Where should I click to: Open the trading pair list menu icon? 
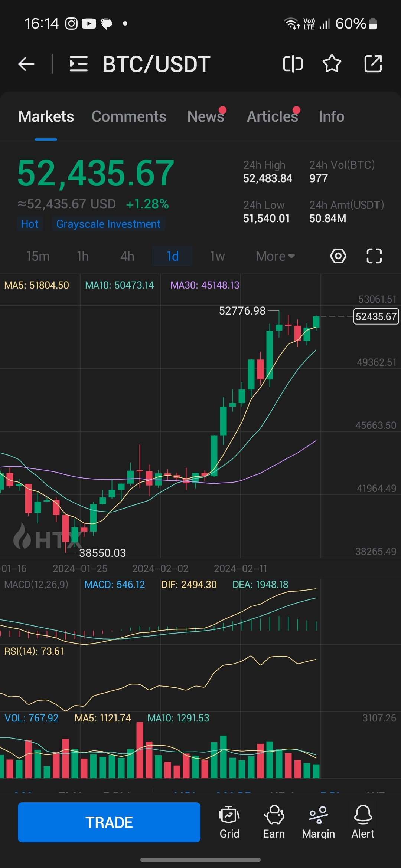(x=78, y=64)
